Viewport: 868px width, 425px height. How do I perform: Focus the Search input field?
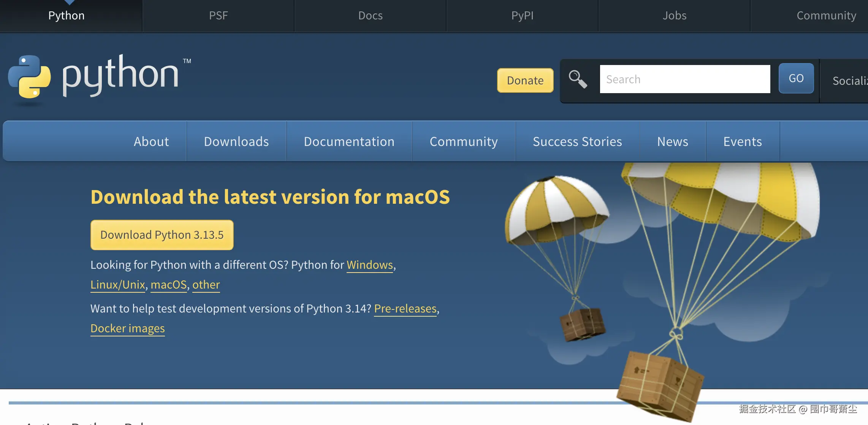coord(685,79)
